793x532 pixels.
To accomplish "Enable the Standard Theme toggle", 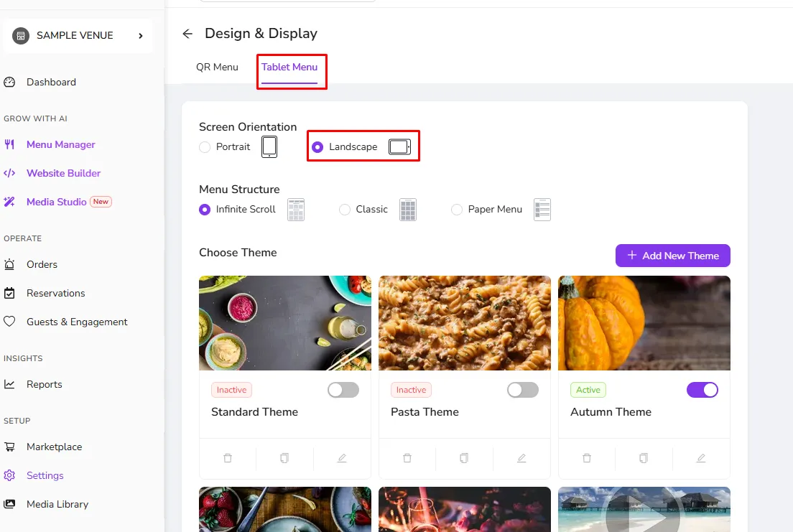I will pos(343,390).
